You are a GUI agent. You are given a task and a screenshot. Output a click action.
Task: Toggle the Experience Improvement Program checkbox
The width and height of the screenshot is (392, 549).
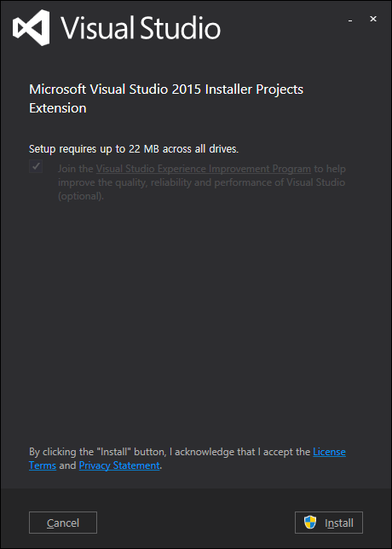click(x=36, y=166)
